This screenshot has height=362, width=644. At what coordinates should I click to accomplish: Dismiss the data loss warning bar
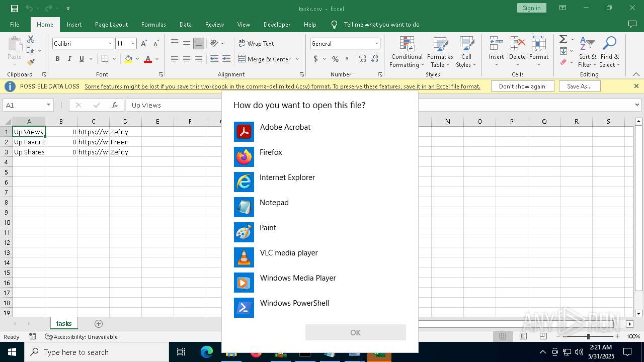click(x=636, y=86)
